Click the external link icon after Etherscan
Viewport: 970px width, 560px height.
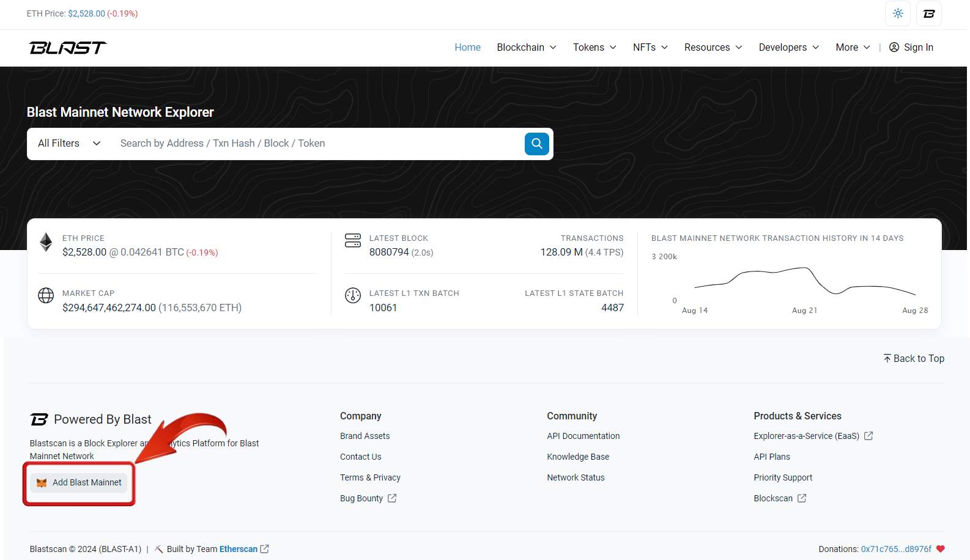[x=264, y=549]
